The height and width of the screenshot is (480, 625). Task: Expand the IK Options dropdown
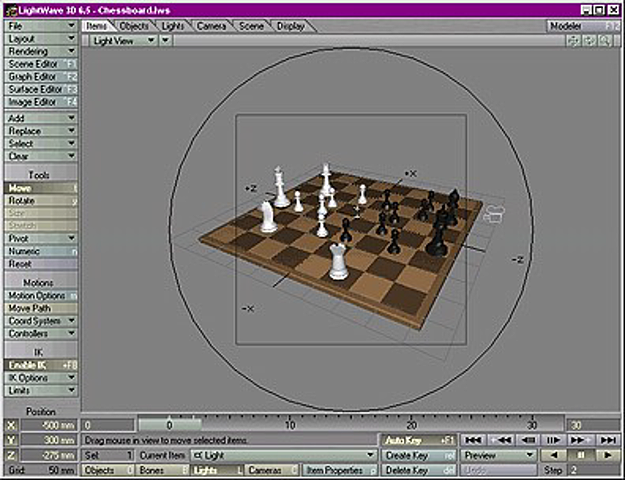(x=41, y=378)
